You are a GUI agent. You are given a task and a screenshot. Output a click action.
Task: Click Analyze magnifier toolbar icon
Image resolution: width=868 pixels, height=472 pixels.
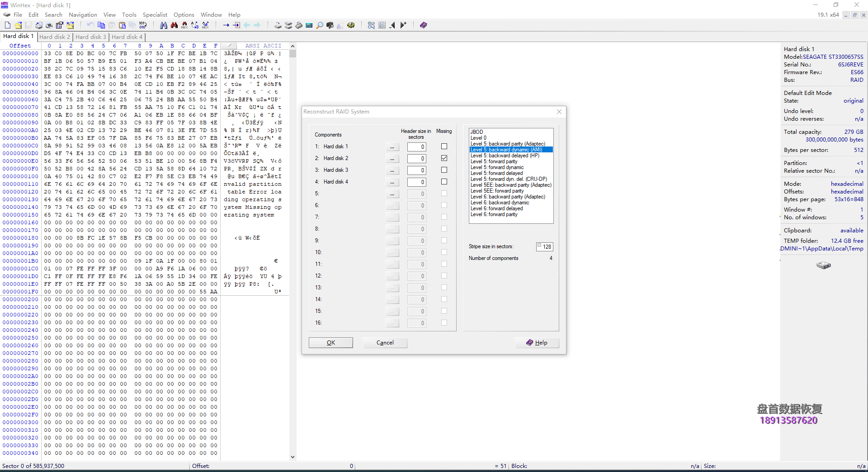point(320,25)
